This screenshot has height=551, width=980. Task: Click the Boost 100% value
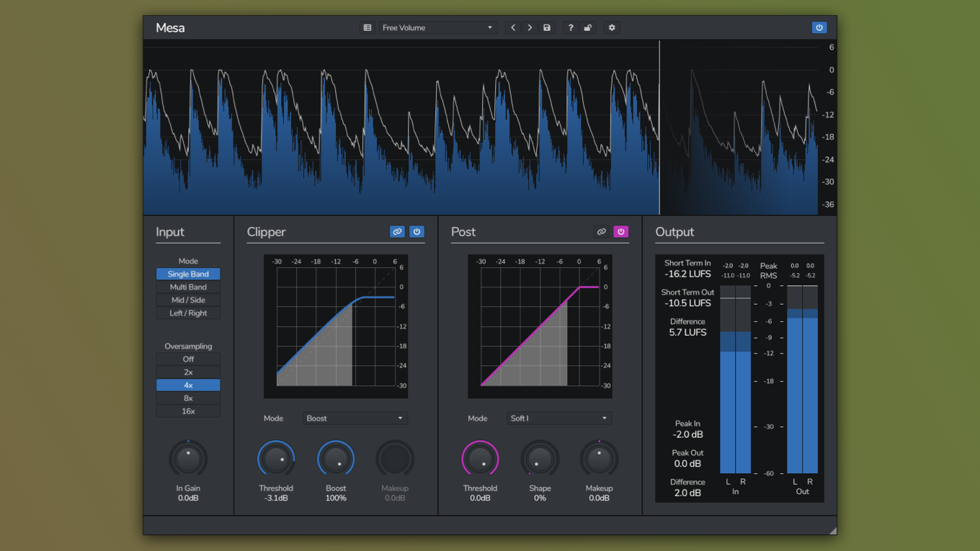336,498
